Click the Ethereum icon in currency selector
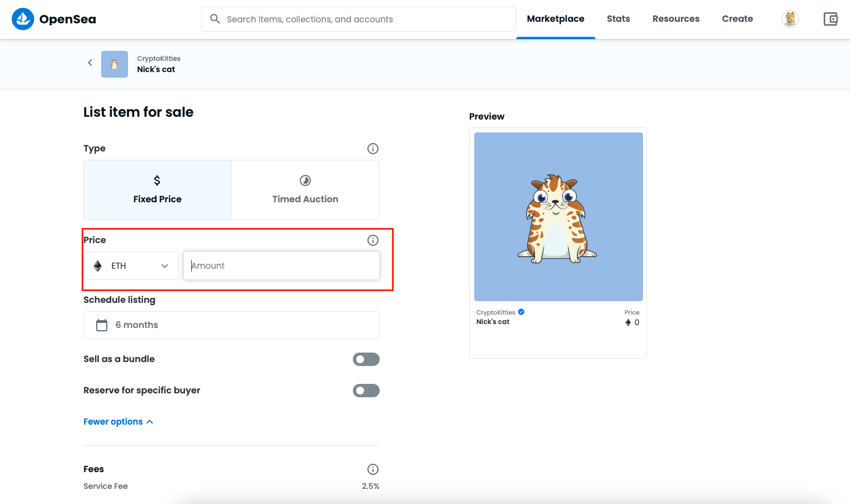 pos(98,266)
